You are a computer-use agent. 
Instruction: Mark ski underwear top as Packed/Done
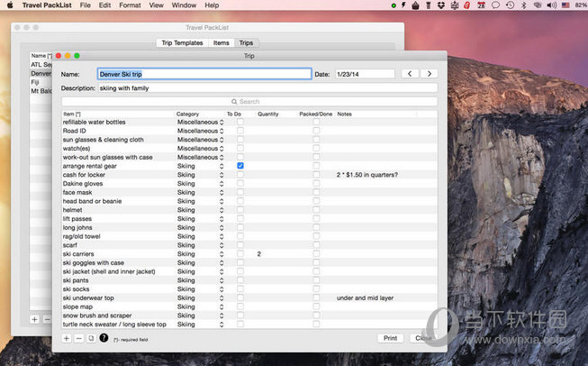point(316,297)
